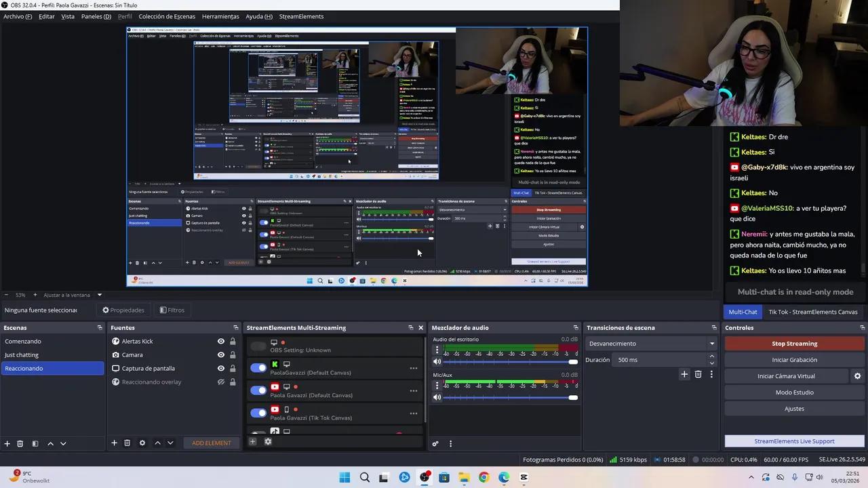The height and width of the screenshot is (488, 868).
Task: Open Ajustes in Controles
Action: pyautogui.click(x=794, y=409)
